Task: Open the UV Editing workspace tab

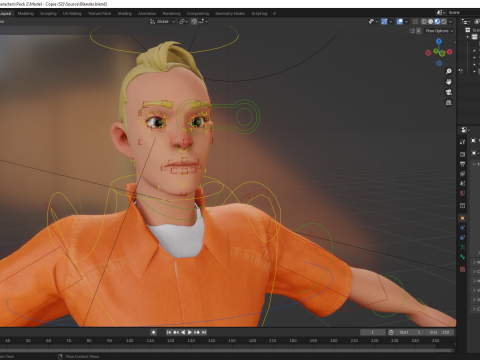Action: [x=72, y=13]
